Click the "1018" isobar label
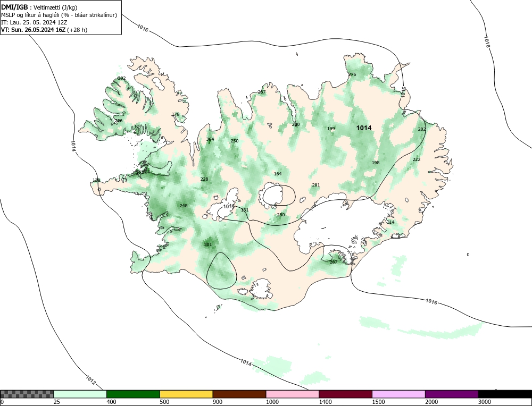Image resolution: width=532 pixels, height=406 pixels. (x=487, y=42)
